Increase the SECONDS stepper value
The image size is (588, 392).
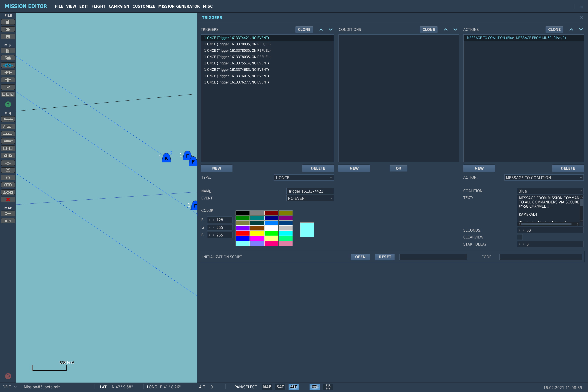(x=523, y=230)
